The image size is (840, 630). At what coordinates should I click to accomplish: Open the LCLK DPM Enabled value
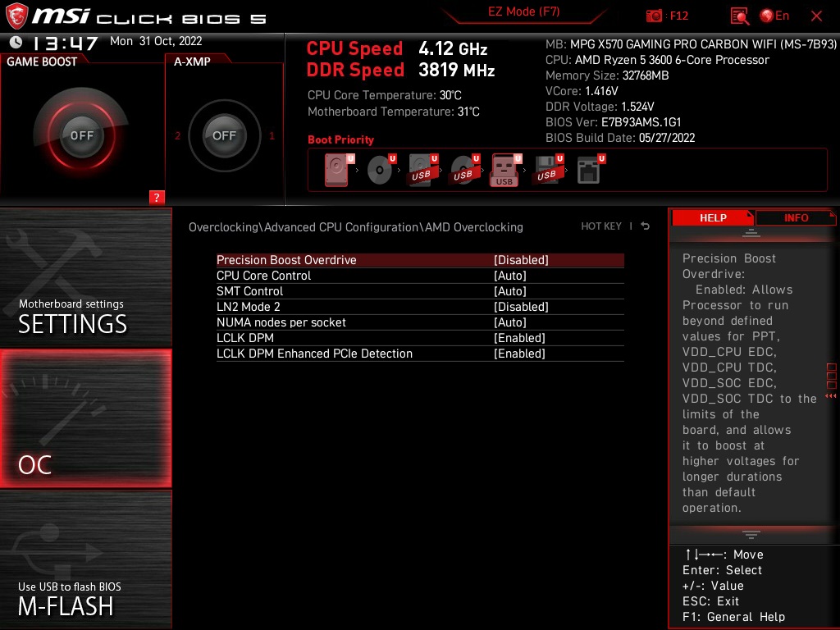pos(519,337)
